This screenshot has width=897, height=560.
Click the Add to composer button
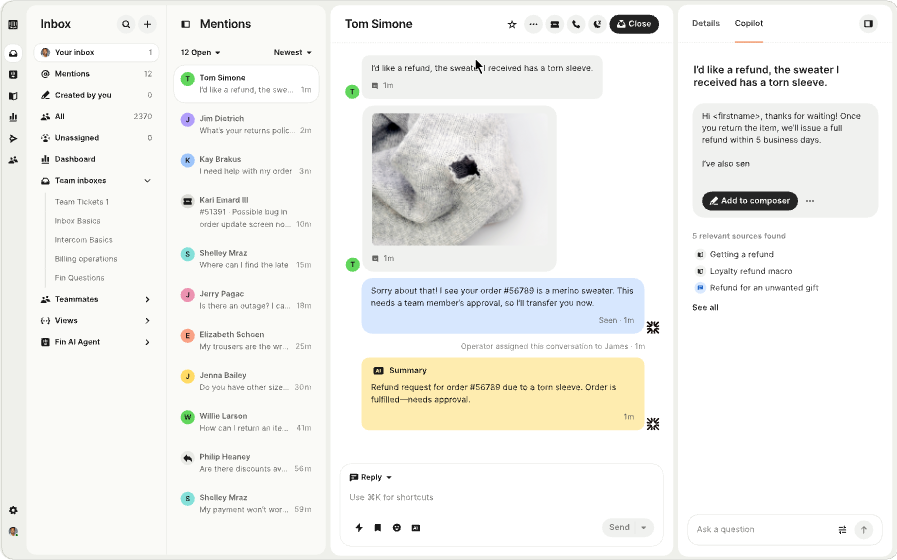click(x=749, y=200)
